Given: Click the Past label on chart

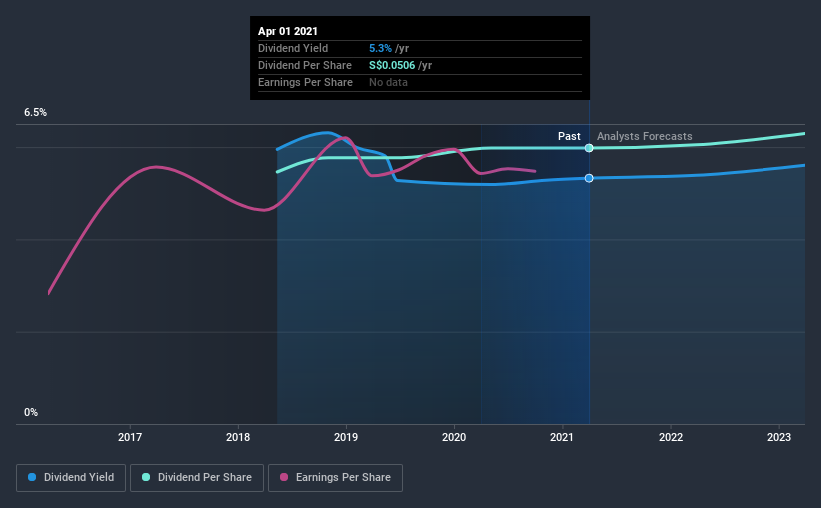Looking at the screenshot, I should pyautogui.click(x=569, y=136).
